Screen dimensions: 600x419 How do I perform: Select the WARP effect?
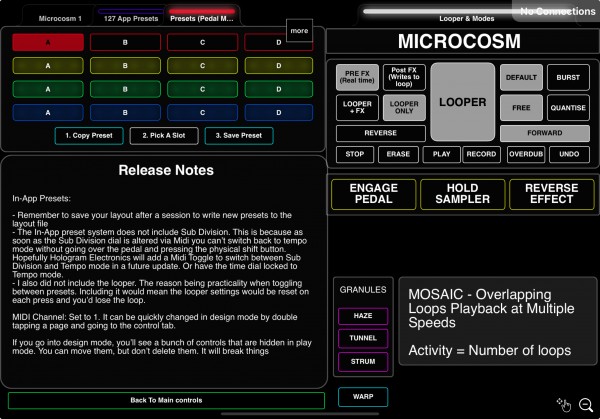tap(363, 397)
